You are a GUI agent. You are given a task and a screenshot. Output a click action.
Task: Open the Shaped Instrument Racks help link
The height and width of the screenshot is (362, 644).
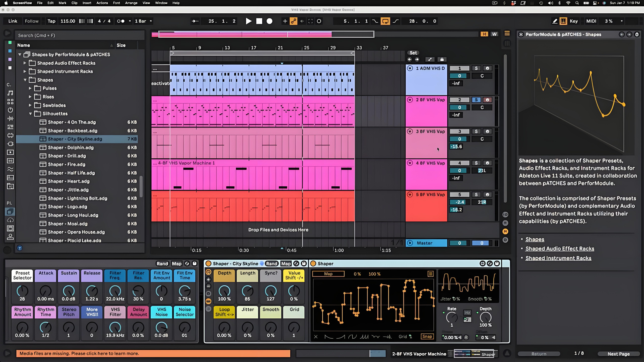558,258
